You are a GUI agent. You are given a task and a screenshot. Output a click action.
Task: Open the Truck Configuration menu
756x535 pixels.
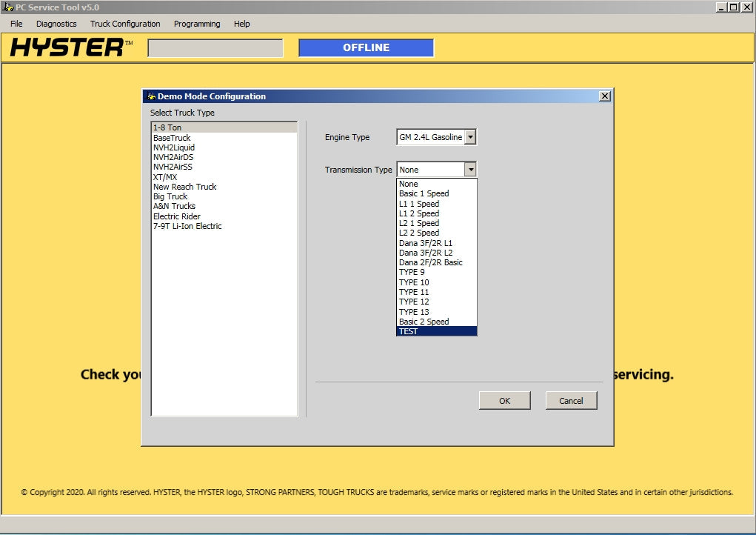(x=125, y=24)
